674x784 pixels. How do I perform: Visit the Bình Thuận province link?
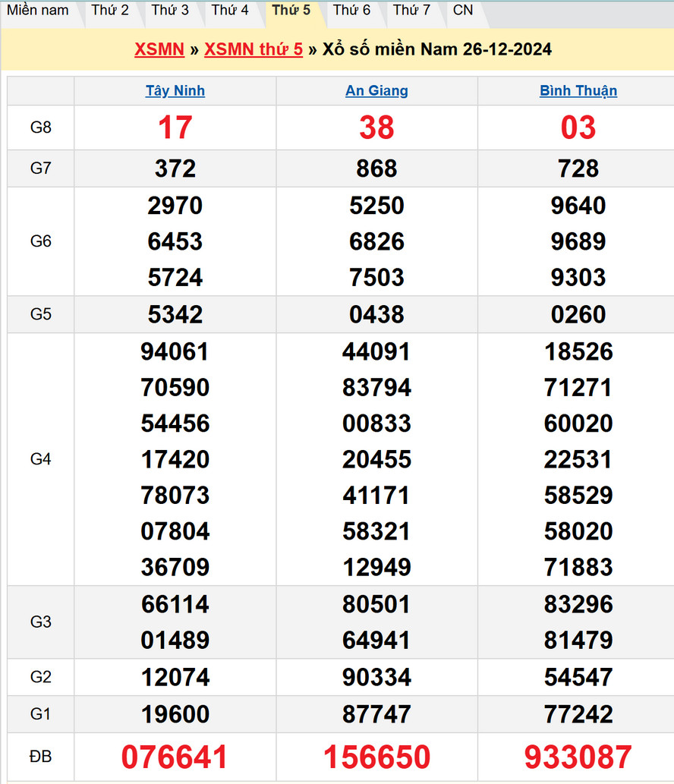[x=578, y=91]
